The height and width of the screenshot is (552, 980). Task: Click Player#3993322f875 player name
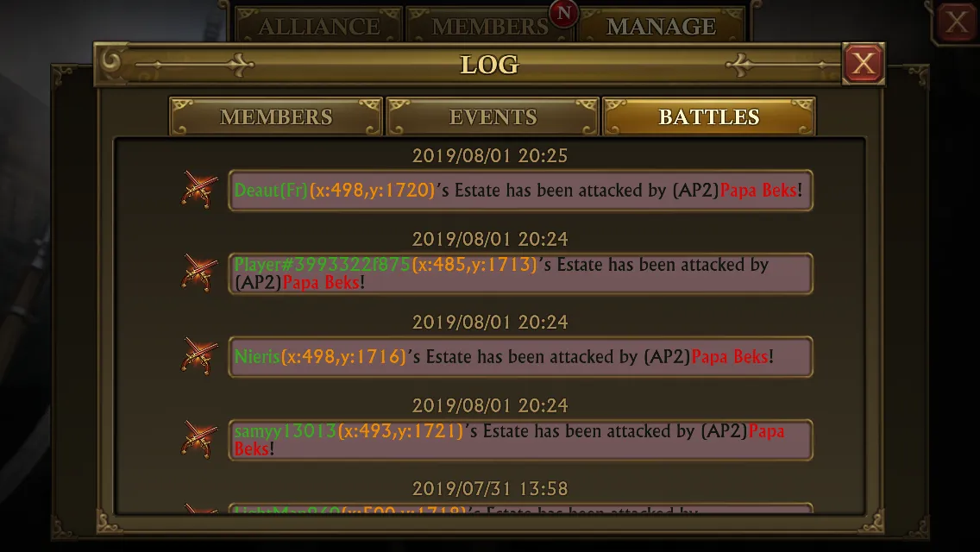point(322,265)
